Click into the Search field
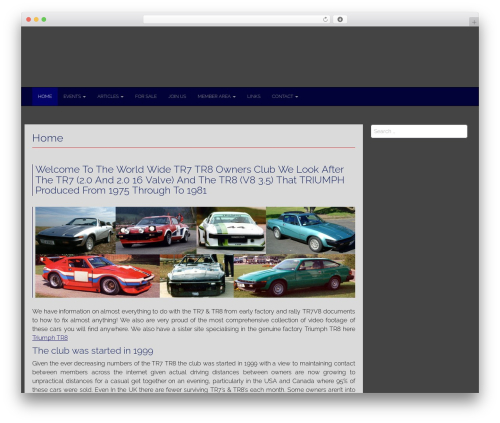Image resolution: width=500 pixels, height=423 pixels. pyautogui.click(x=419, y=131)
